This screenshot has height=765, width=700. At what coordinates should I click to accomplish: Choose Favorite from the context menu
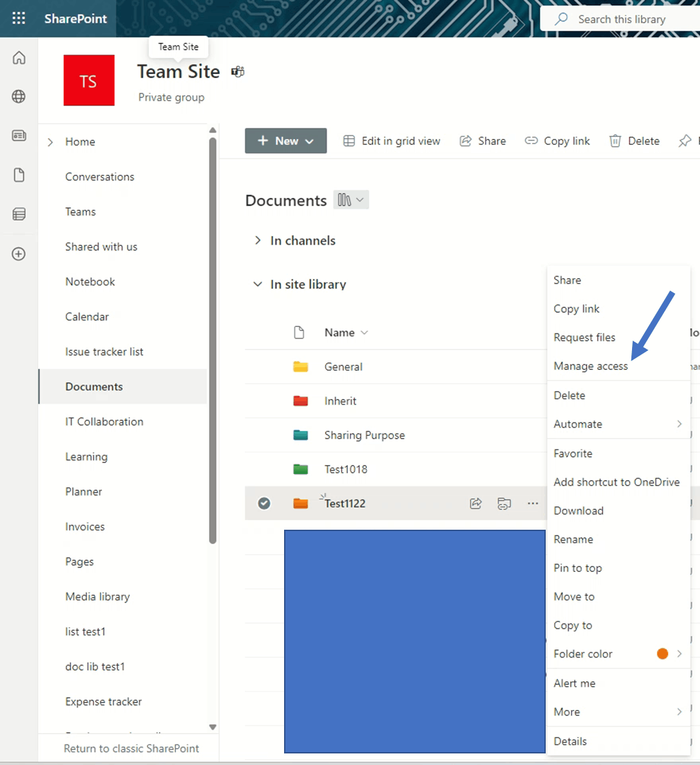(x=618, y=454)
